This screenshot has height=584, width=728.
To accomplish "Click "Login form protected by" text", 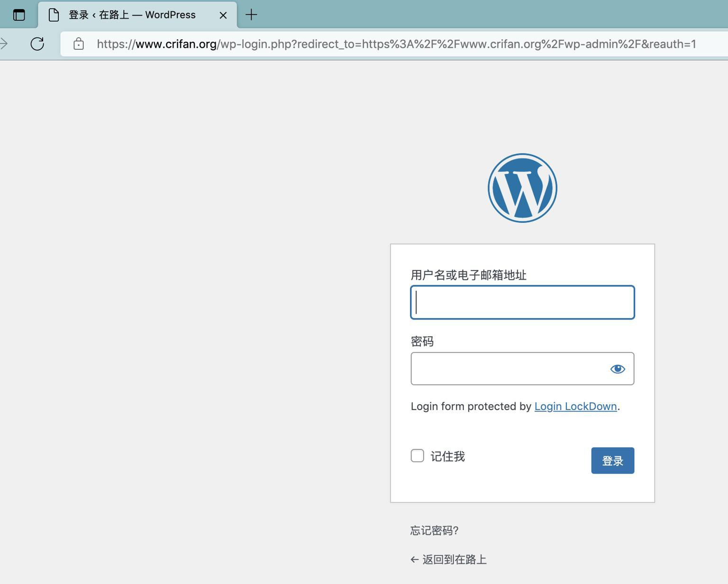I will coord(471,406).
